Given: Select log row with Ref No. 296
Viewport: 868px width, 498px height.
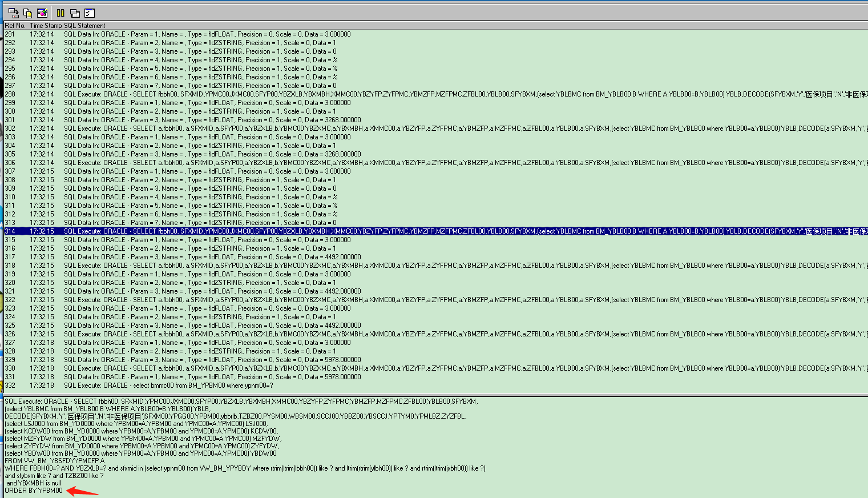Looking at the screenshot, I should click(436, 77).
